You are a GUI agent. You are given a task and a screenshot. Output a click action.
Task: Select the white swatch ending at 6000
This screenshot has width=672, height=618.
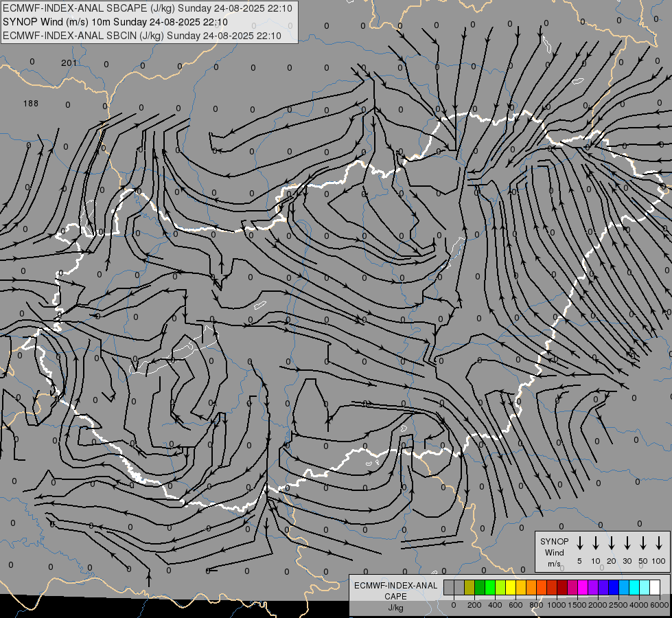click(655, 587)
